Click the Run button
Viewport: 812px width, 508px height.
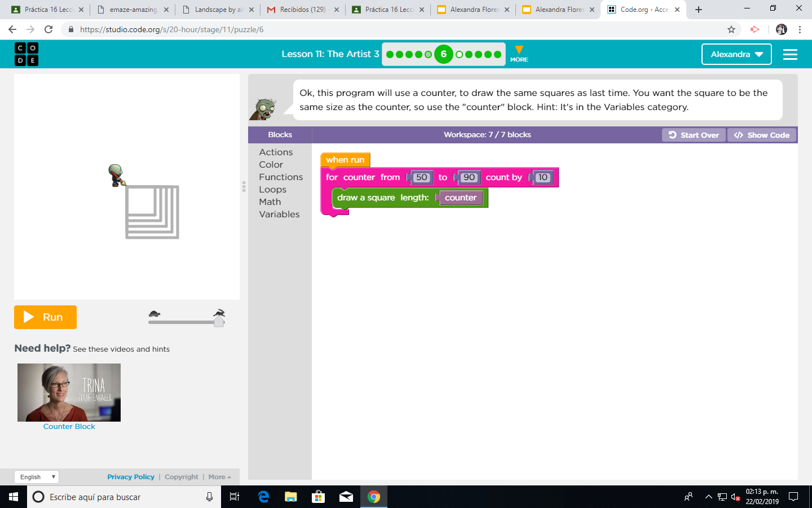tap(45, 317)
